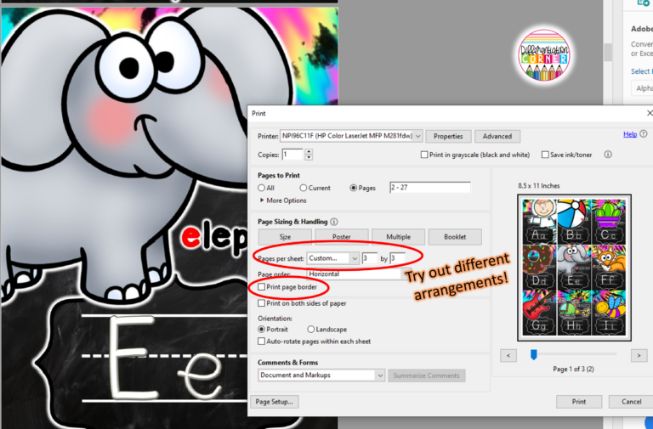Screen dimensions: 653x429
Task: Decrease copies with down stepper arrow
Action: [309, 157]
